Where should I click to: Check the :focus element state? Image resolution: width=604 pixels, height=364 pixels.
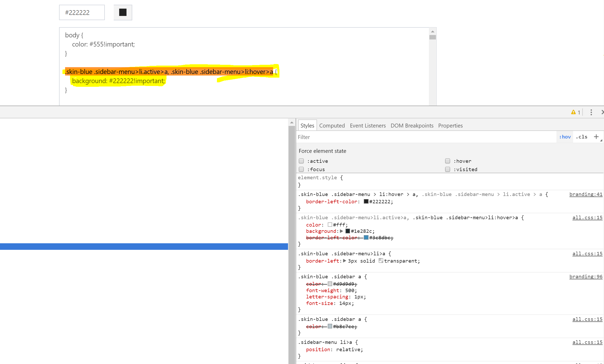(301, 169)
